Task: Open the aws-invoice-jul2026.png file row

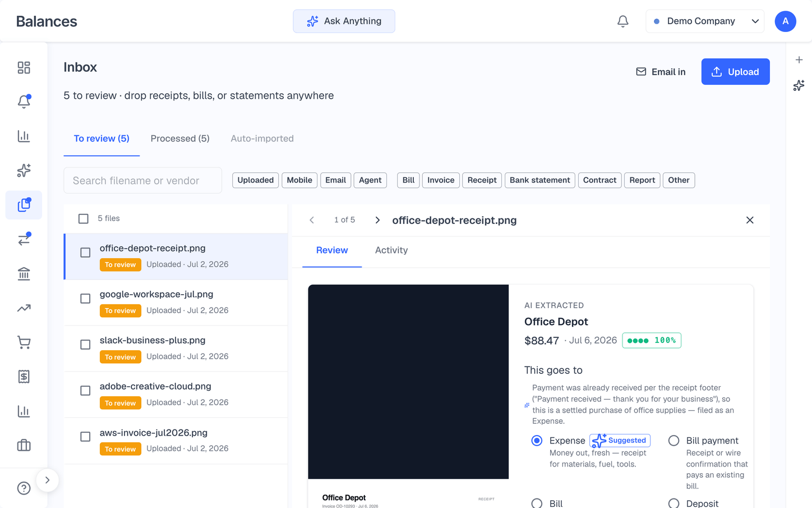Action: pos(176,441)
